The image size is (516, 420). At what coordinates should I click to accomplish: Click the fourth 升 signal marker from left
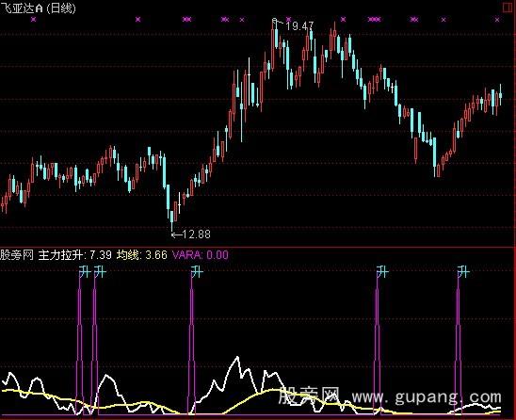point(382,272)
